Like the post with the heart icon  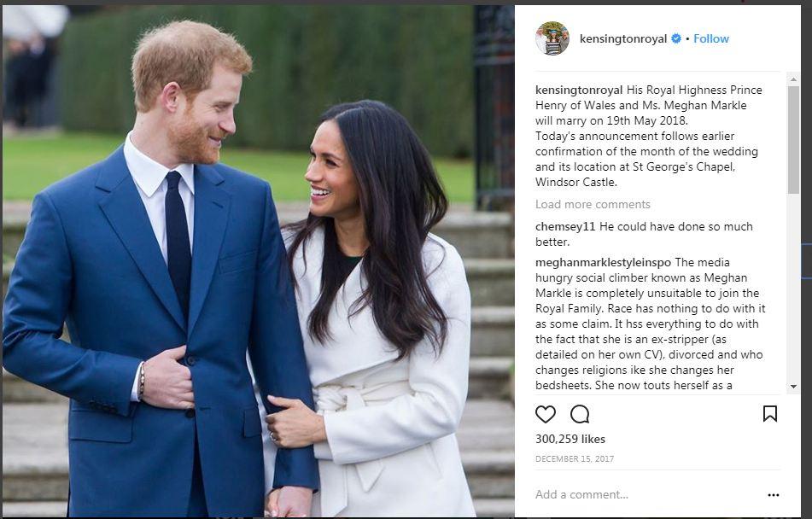(546, 414)
